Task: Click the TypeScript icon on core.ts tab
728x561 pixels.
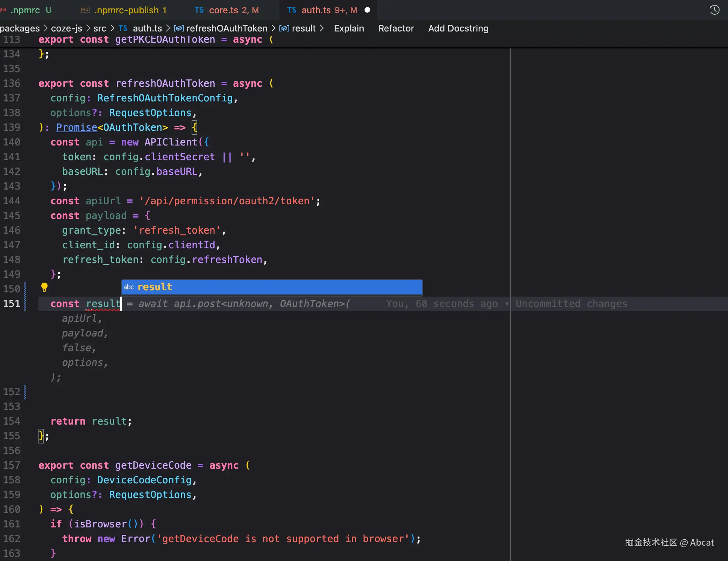Action: coord(199,10)
